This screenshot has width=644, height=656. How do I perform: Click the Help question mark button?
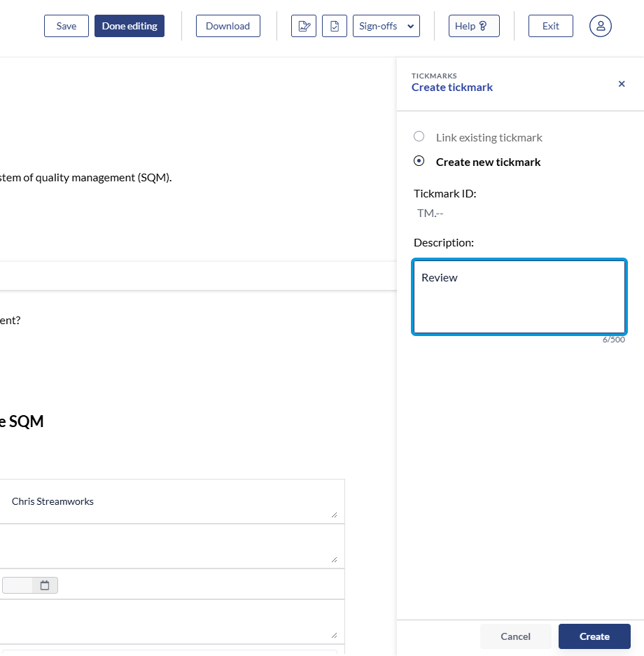[474, 26]
